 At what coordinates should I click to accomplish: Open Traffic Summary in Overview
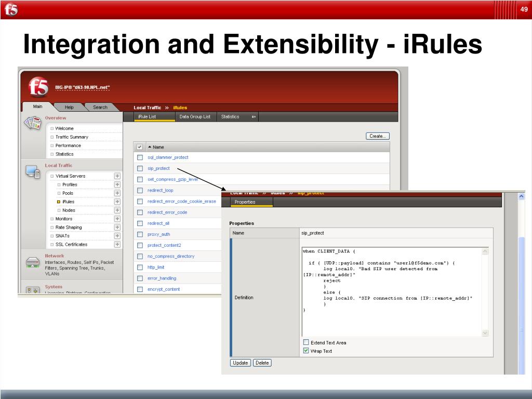(x=72, y=137)
